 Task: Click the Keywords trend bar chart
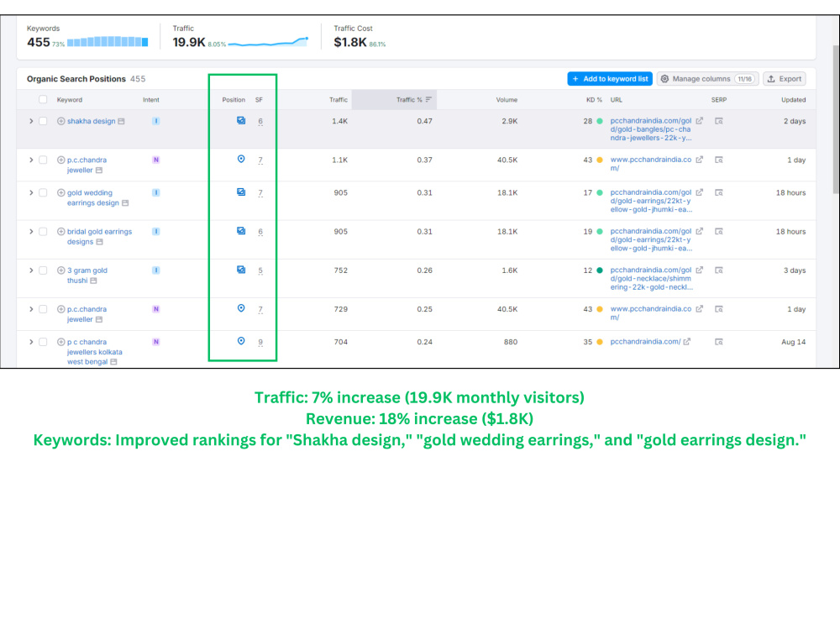(x=108, y=42)
